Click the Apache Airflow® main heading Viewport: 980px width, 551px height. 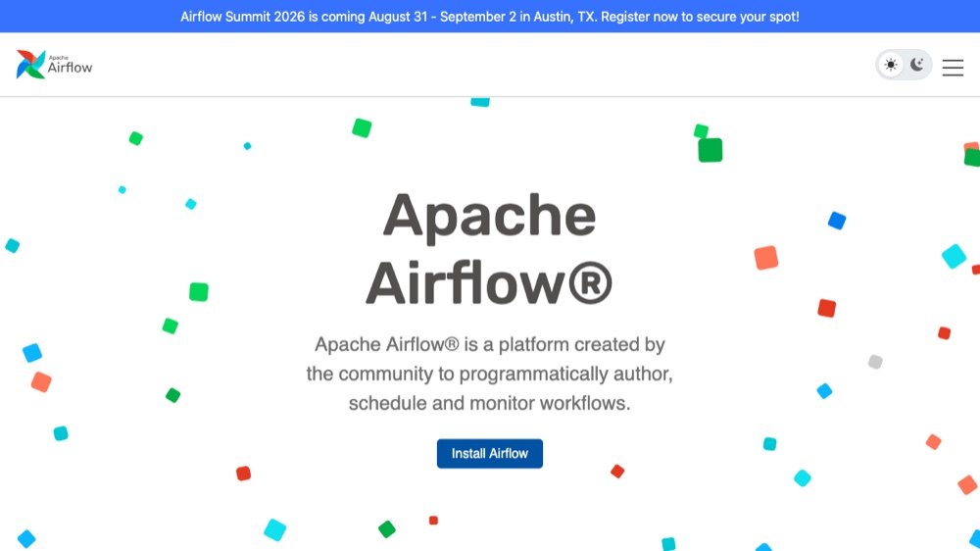[489, 248]
